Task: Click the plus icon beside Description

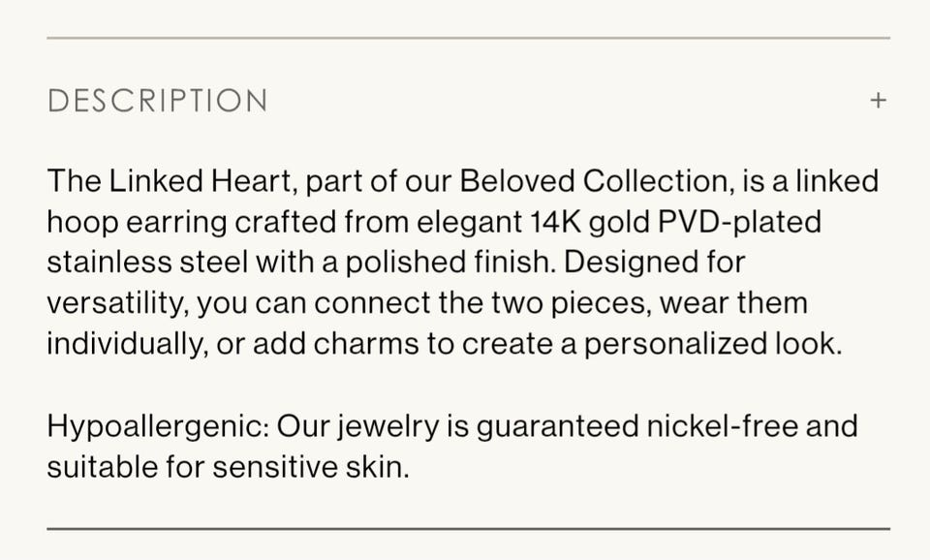Action: pos(878,100)
